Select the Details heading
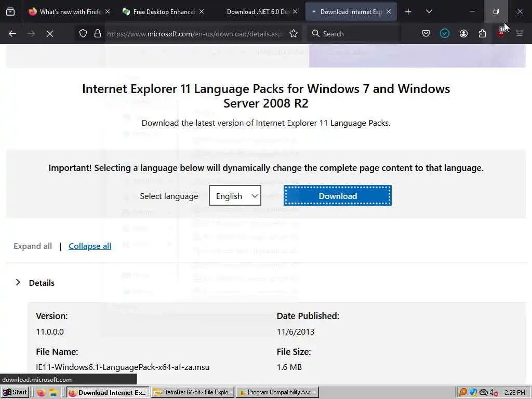 pyautogui.click(x=42, y=283)
